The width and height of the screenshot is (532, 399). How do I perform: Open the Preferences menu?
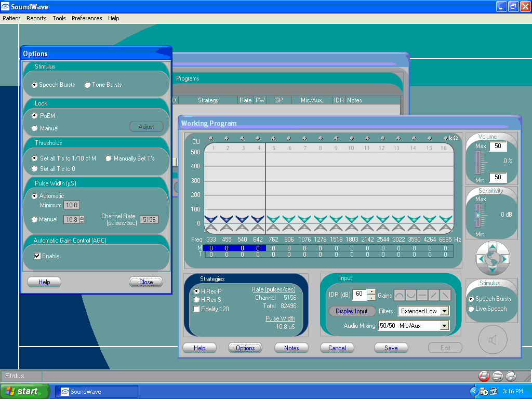tap(87, 18)
